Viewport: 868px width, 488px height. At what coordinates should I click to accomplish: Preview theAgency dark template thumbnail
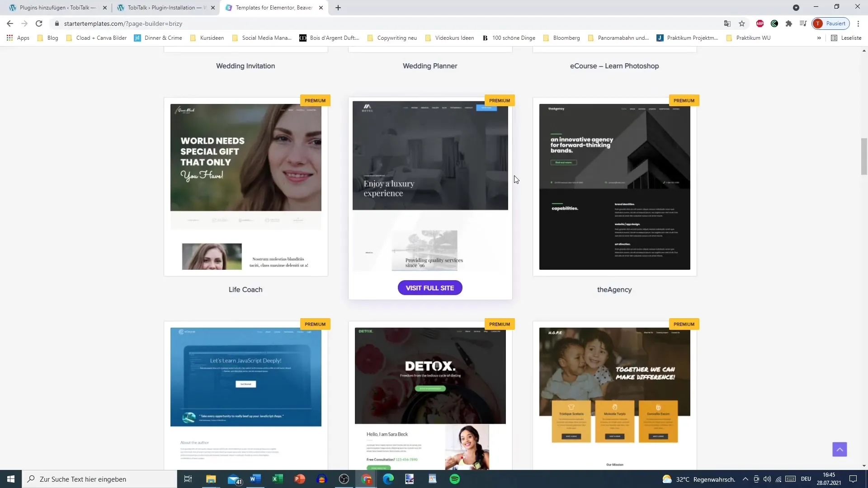point(615,187)
